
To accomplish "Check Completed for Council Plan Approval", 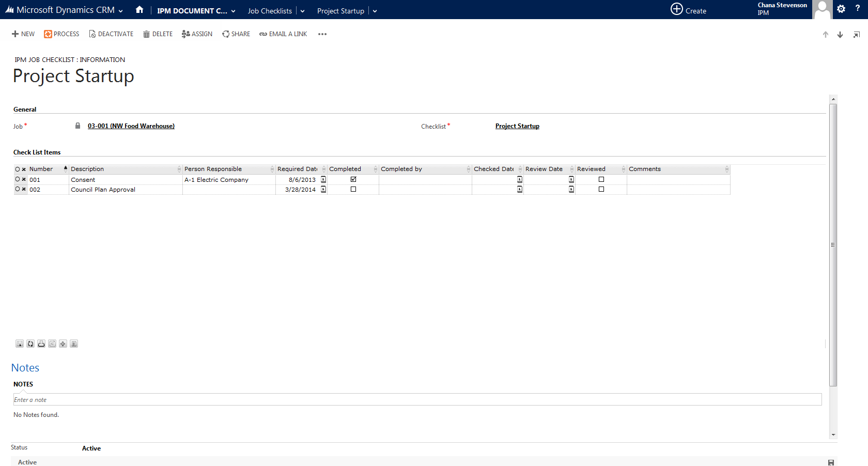I will click(353, 190).
